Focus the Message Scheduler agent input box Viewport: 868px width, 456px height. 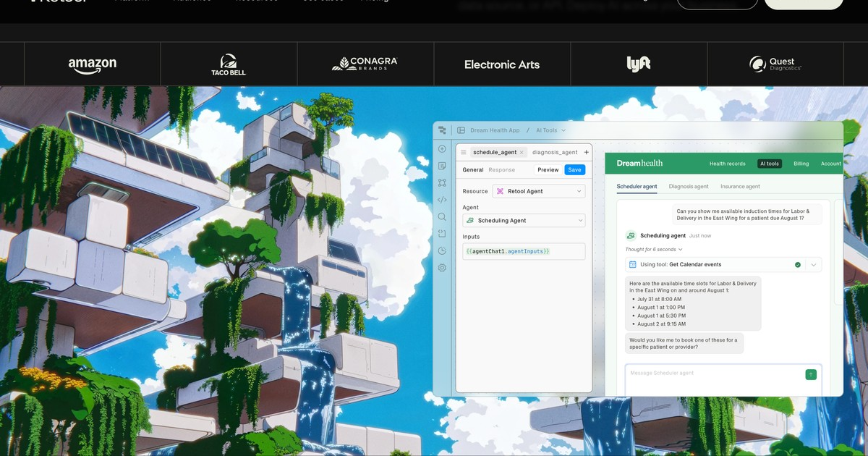pos(723,379)
